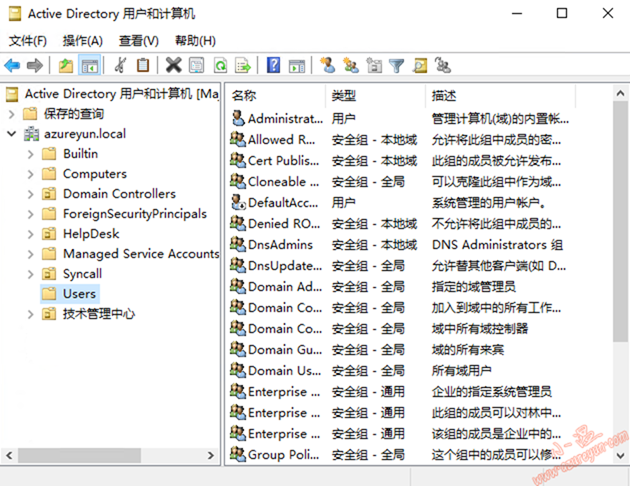Click the Cut scissors icon
Viewport: 630px width, 486px height.
coord(120,65)
